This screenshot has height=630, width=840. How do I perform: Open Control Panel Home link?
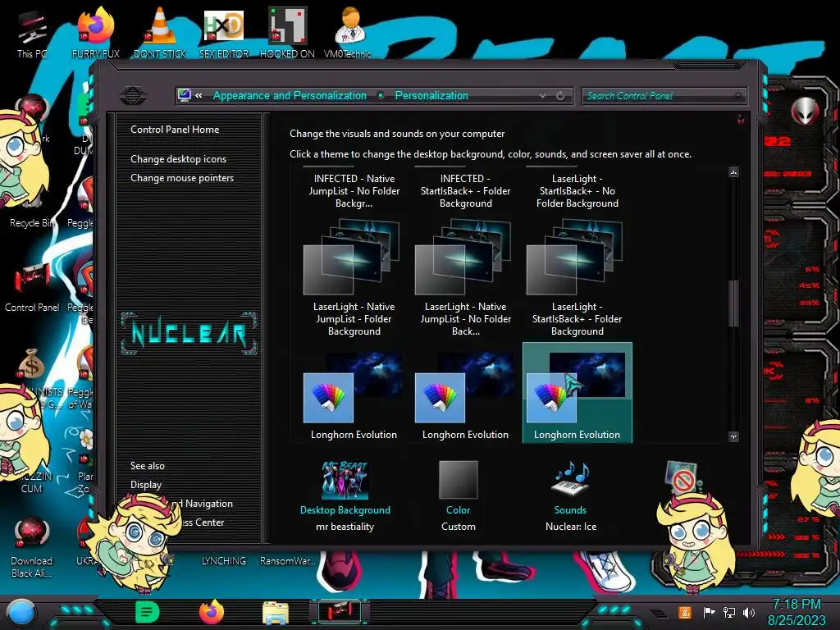pos(175,129)
